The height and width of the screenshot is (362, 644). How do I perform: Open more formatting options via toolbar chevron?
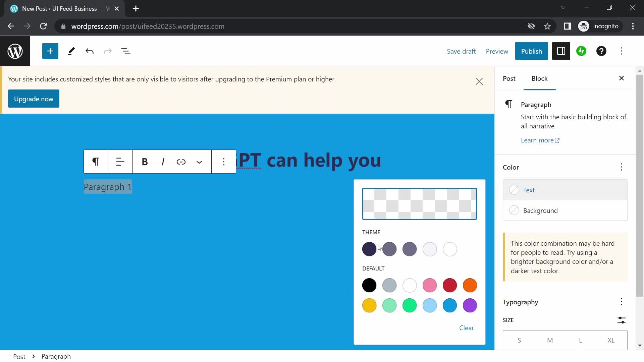point(199,162)
